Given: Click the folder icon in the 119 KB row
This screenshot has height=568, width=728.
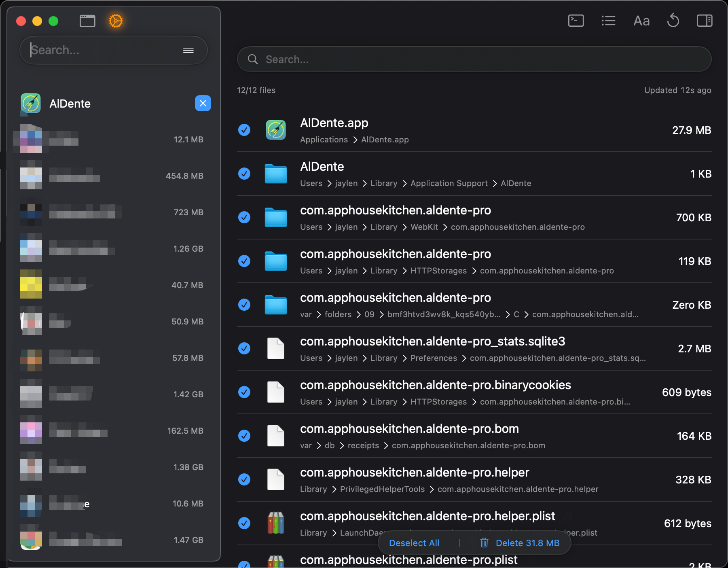Looking at the screenshot, I should [x=276, y=261].
